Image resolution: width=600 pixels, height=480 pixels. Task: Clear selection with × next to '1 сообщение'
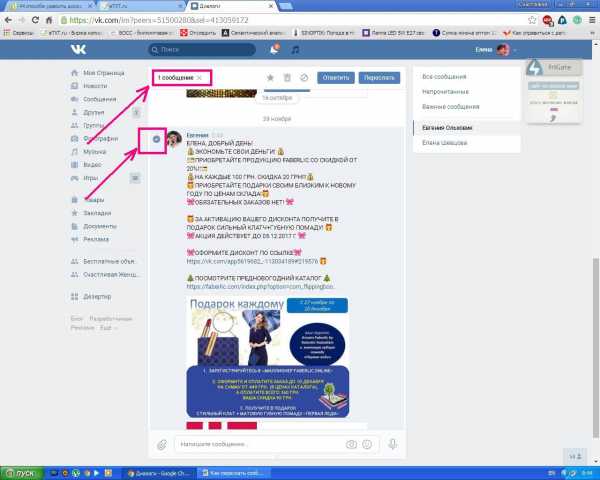199,78
